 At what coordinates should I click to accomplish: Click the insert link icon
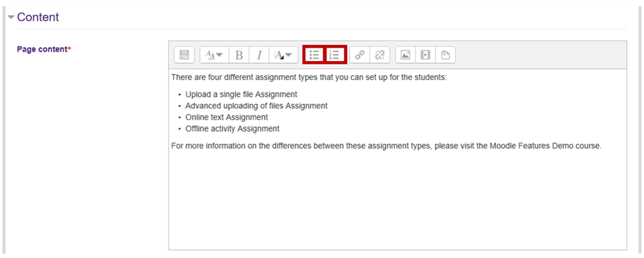click(360, 55)
